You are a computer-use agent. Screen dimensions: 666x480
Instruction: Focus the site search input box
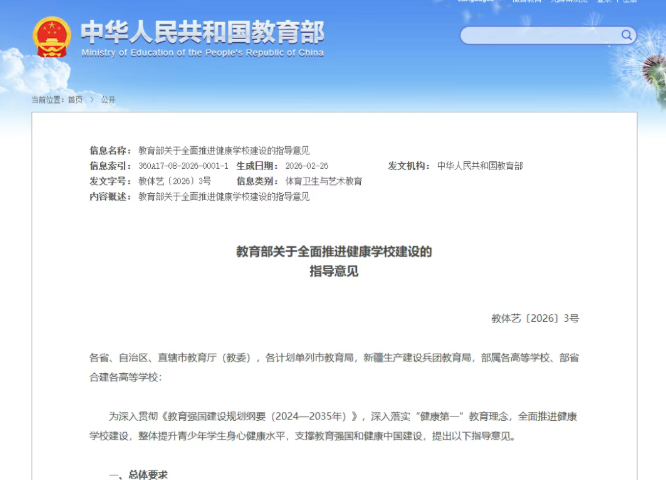click(x=540, y=35)
